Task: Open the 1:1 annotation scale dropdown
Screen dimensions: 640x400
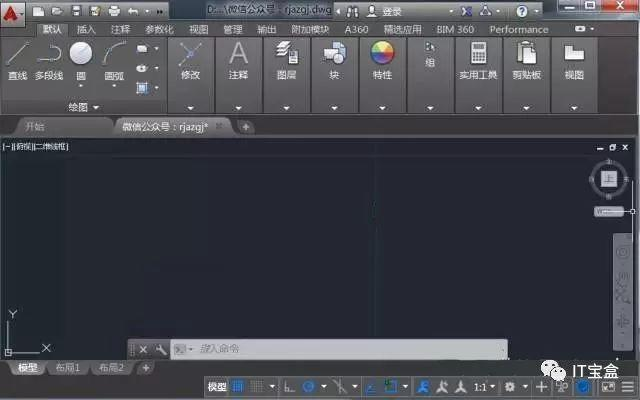Action: 484,386
